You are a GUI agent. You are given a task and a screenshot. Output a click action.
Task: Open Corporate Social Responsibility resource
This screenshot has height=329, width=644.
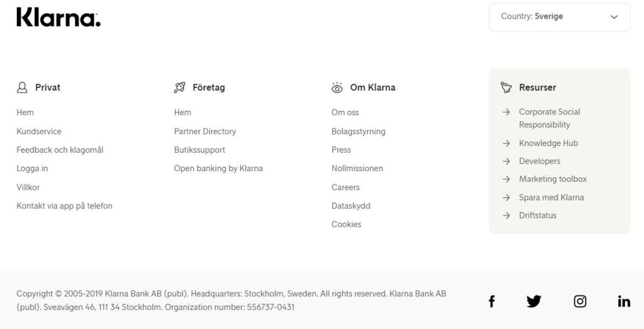click(549, 118)
